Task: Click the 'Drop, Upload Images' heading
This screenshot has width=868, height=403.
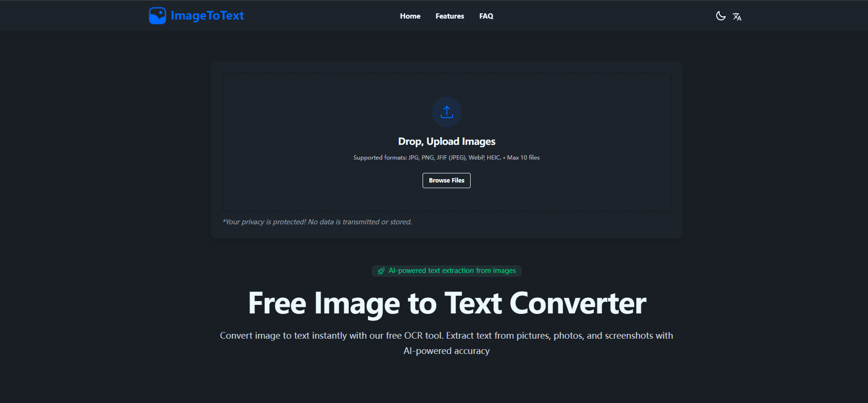Action: [446, 141]
